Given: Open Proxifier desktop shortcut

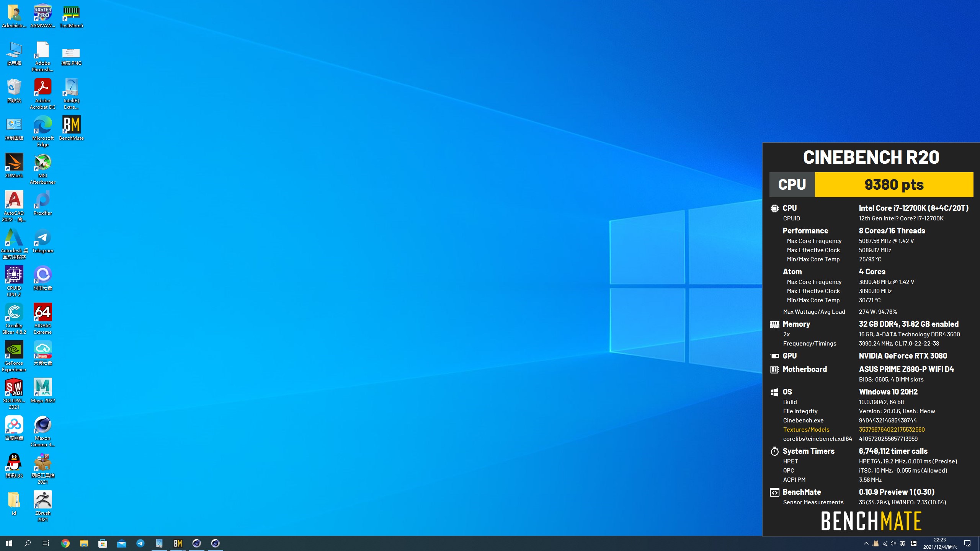Looking at the screenshot, I should [x=42, y=204].
